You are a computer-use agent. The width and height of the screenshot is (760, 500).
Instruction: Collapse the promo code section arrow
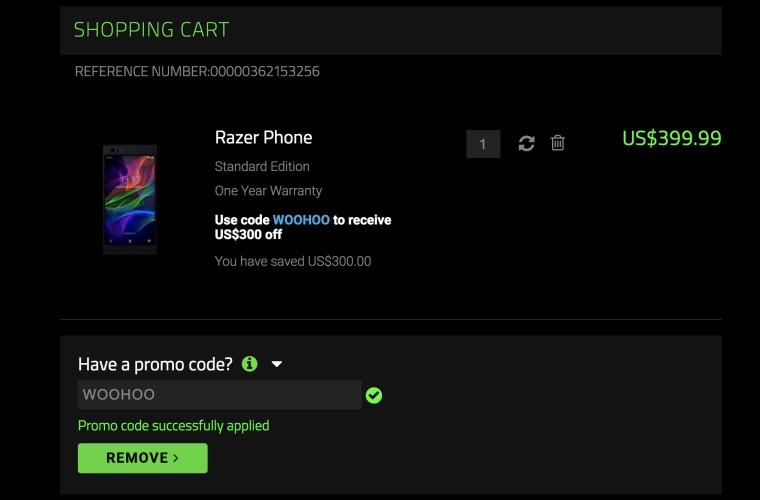tap(277, 365)
